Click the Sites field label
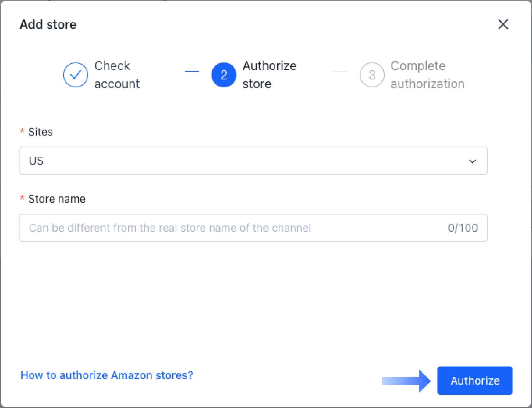The width and height of the screenshot is (532, 408). [40, 132]
